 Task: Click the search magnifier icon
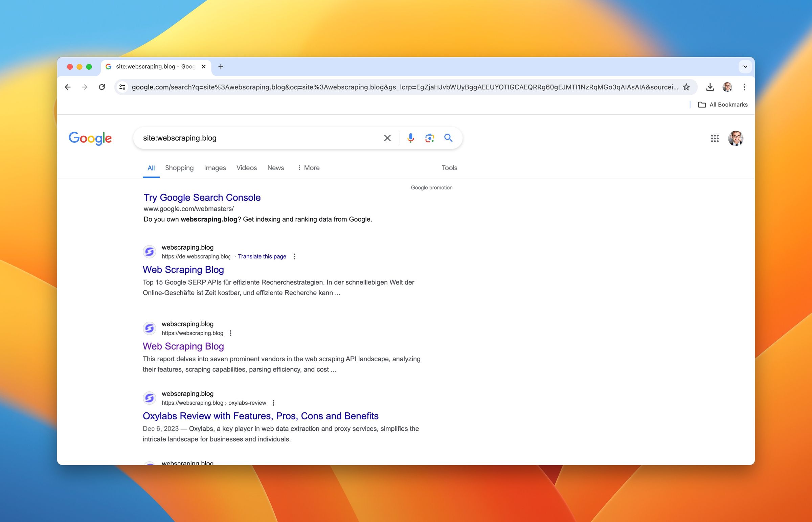coord(448,138)
